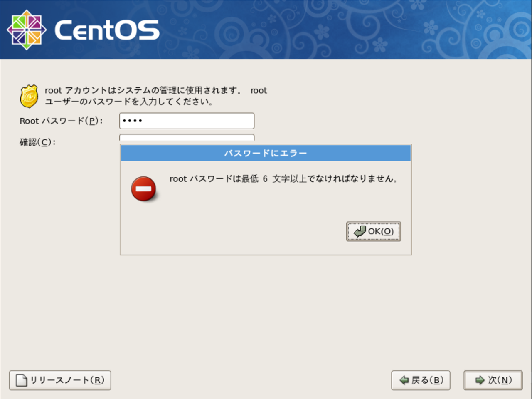The width and height of the screenshot is (532, 399).
Task: Click the document icon on the リリースノート button
Action: [x=21, y=380]
